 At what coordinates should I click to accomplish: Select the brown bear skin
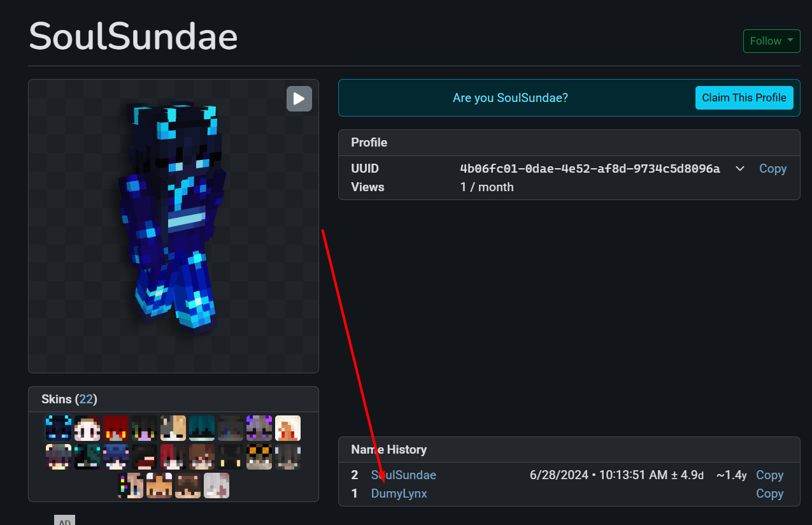[188, 485]
